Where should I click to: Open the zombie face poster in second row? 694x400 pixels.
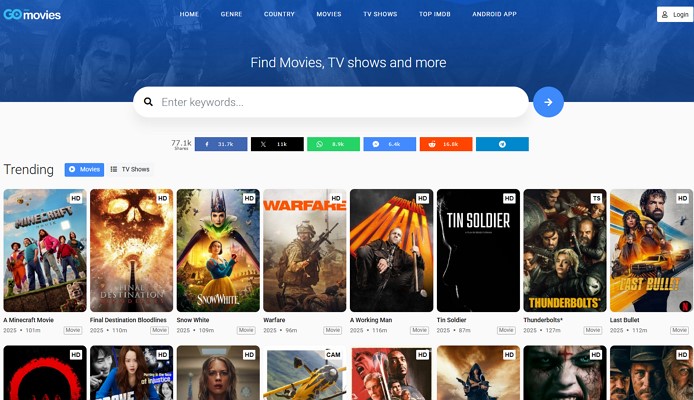[565, 373]
